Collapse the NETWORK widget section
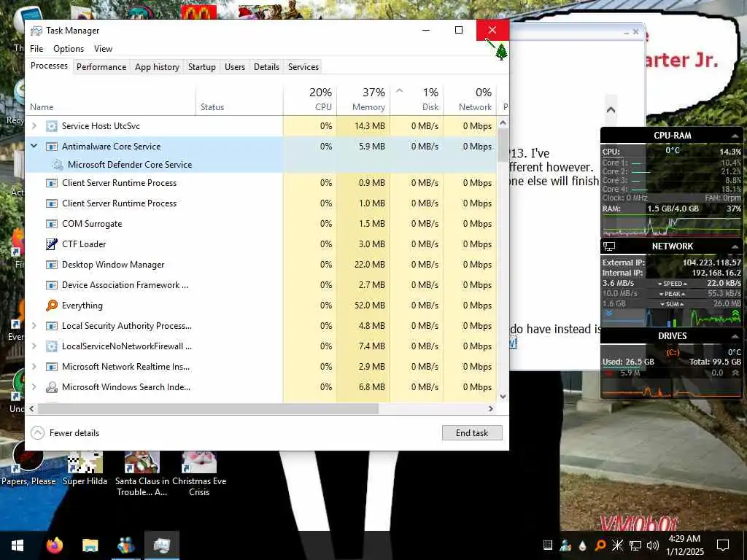Viewport: 747px width, 560px height. [x=735, y=246]
